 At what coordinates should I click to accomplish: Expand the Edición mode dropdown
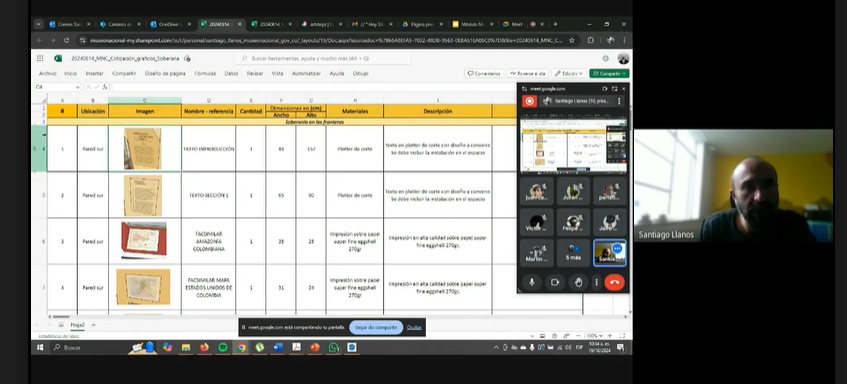pos(569,73)
